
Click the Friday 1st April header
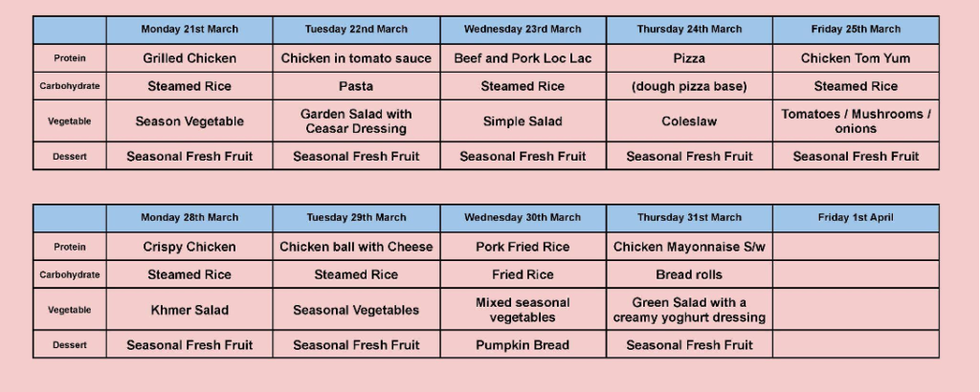[856, 218]
